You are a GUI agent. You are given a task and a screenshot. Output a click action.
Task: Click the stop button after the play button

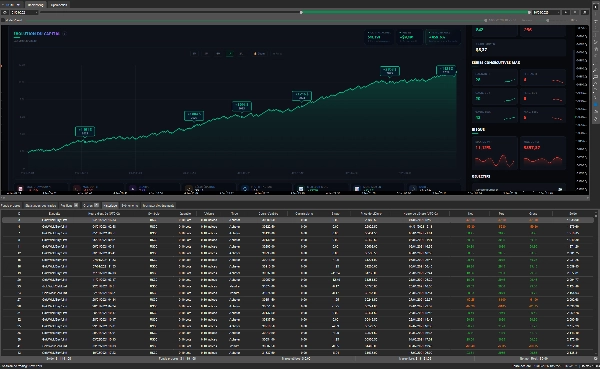tap(575, 12)
